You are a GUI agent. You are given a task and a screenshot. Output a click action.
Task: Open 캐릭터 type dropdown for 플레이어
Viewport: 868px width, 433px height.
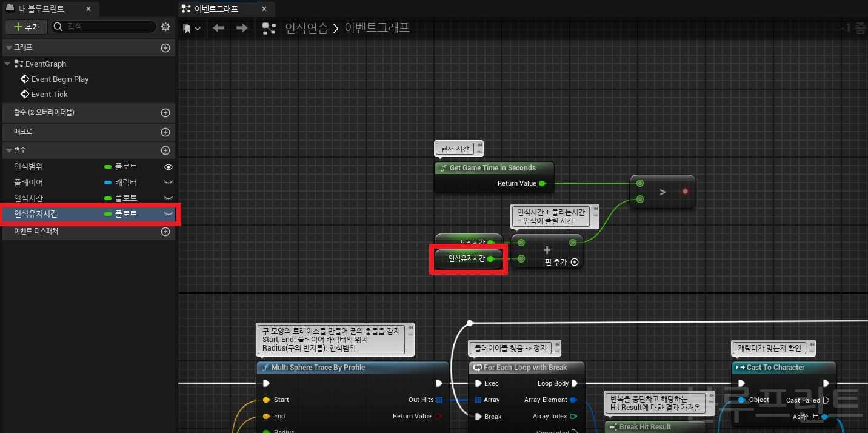[x=121, y=182]
